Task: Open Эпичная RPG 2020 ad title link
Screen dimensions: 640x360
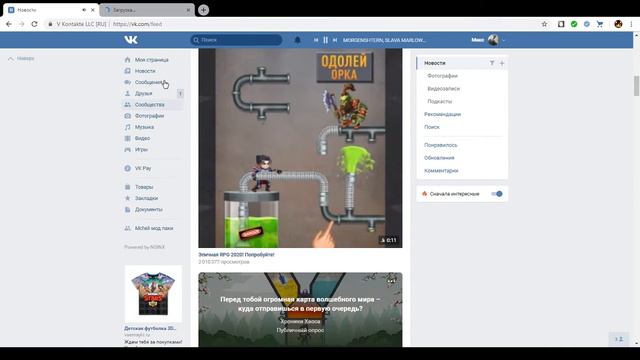Action: click(236, 254)
